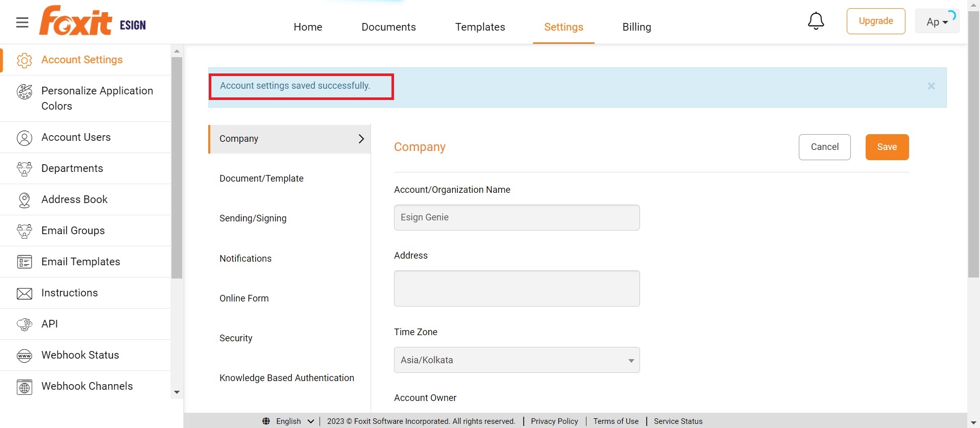Screen dimensions: 980x428
Task: Click the Email Groups icon
Action: click(24, 231)
